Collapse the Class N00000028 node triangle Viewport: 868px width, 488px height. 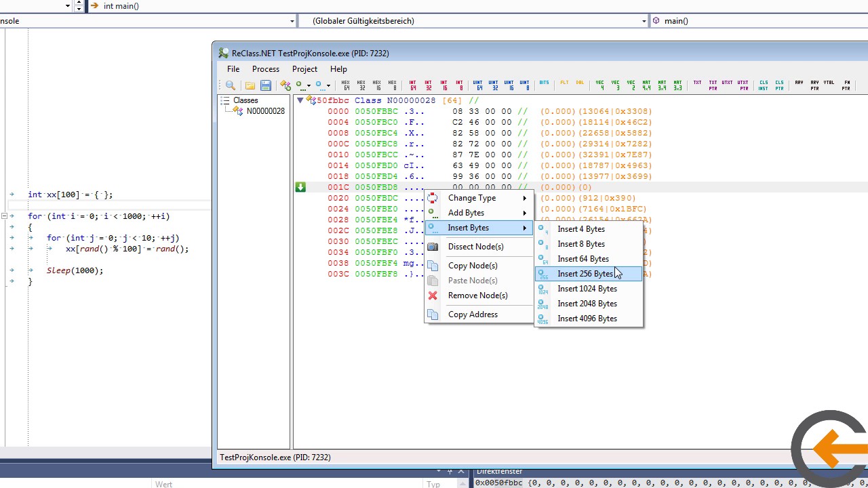tap(300, 100)
